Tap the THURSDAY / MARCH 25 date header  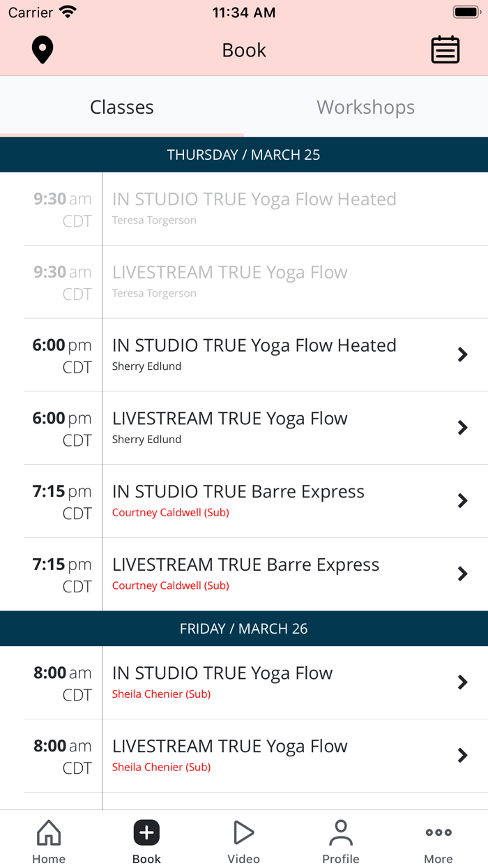coord(243,154)
